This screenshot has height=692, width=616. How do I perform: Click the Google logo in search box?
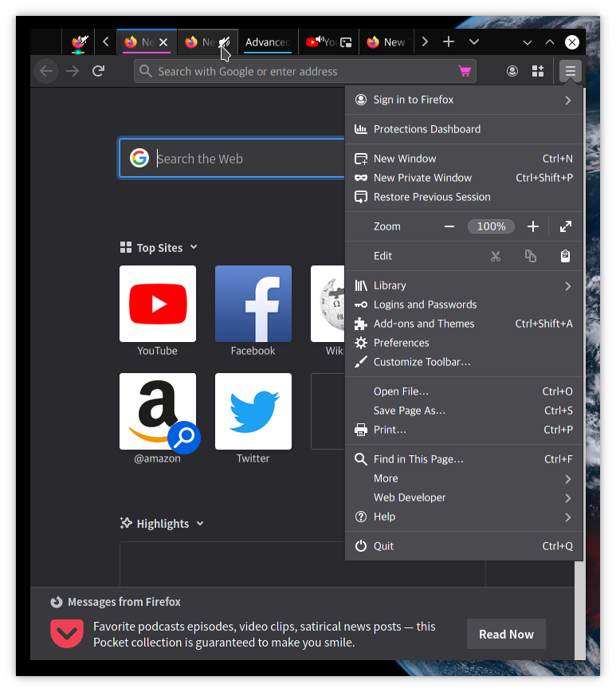[139, 158]
